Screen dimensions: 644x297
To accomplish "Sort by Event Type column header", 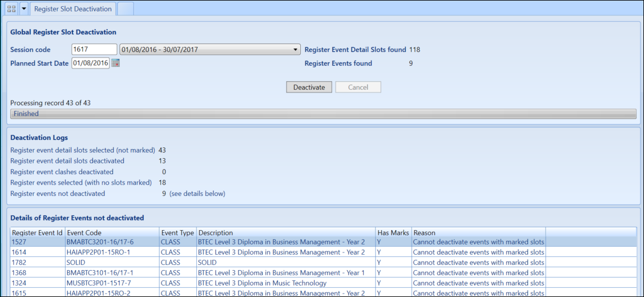I will tap(178, 233).
